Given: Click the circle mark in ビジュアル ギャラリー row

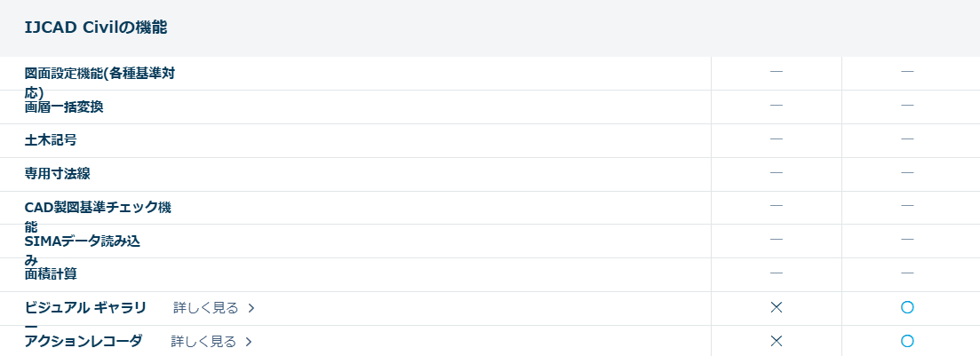Looking at the screenshot, I should (907, 307).
